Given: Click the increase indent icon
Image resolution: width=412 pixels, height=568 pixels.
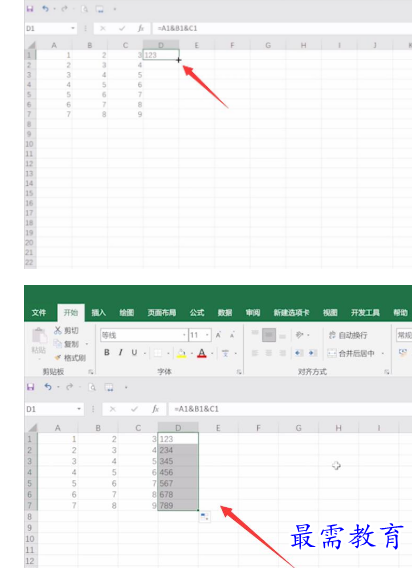Looking at the screenshot, I should (313, 353).
